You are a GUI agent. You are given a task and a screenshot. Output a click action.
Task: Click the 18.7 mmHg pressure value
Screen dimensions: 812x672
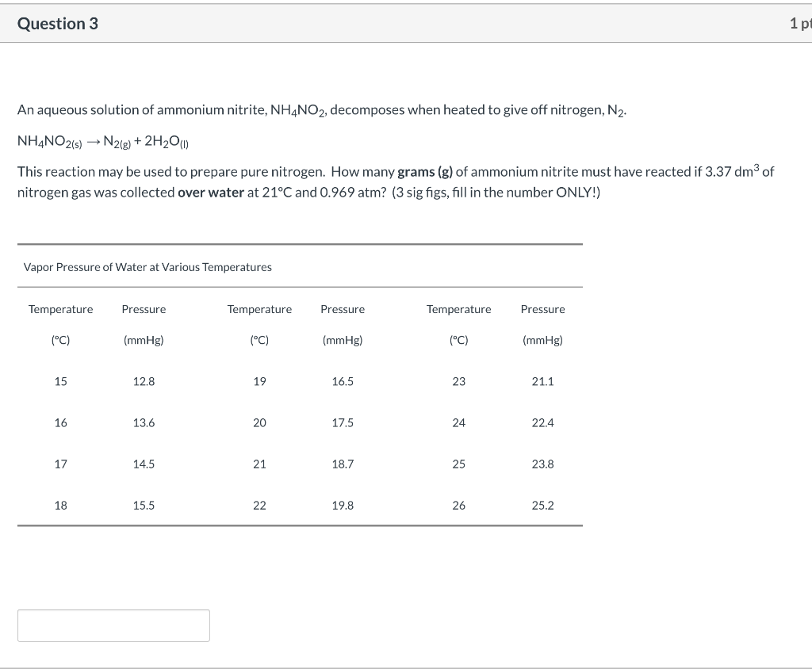click(x=343, y=464)
